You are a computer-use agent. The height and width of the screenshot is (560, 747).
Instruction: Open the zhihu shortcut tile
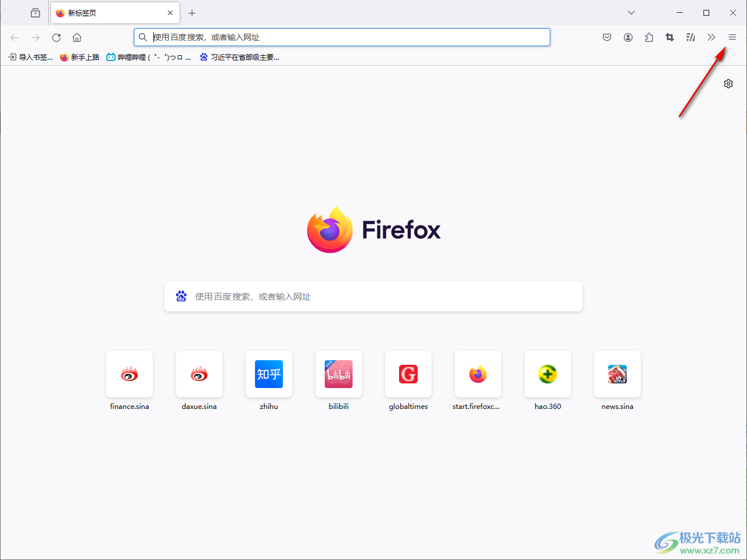[x=269, y=380]
